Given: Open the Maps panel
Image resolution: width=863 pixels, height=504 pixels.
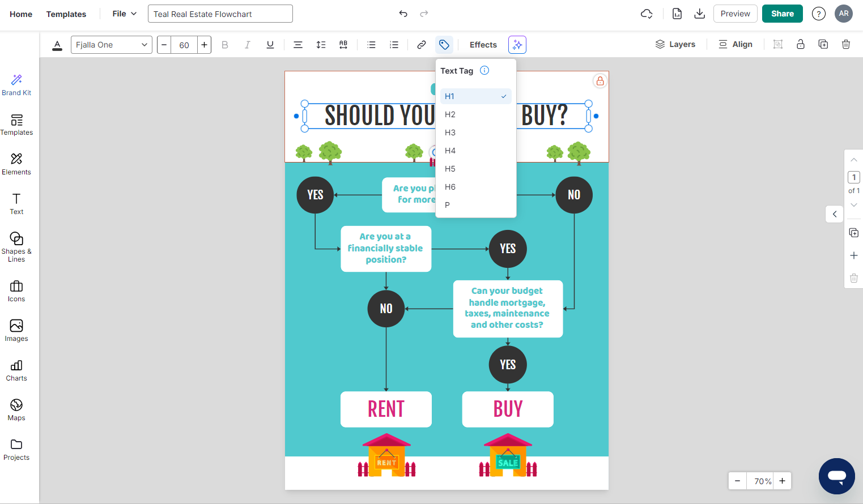Looking at the screenshot, I should (15, 409).
